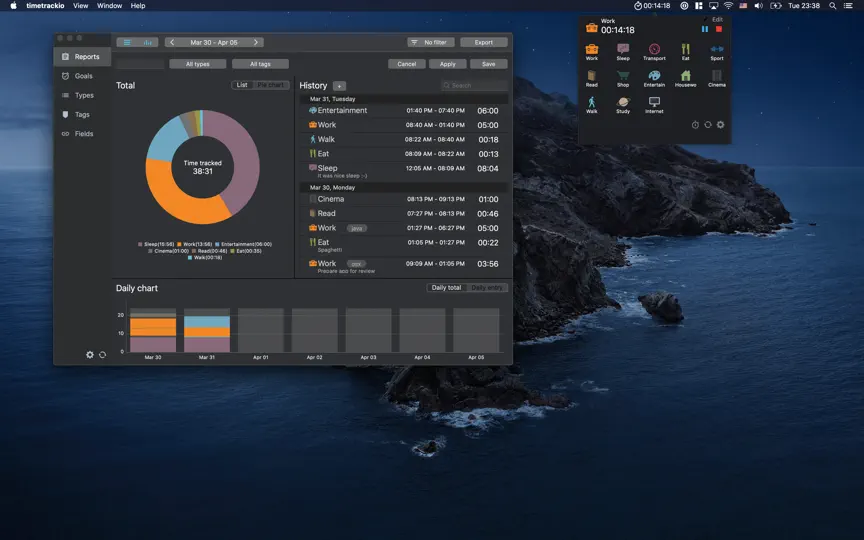
Task: Click the History search field
Action: coord(474,85)
